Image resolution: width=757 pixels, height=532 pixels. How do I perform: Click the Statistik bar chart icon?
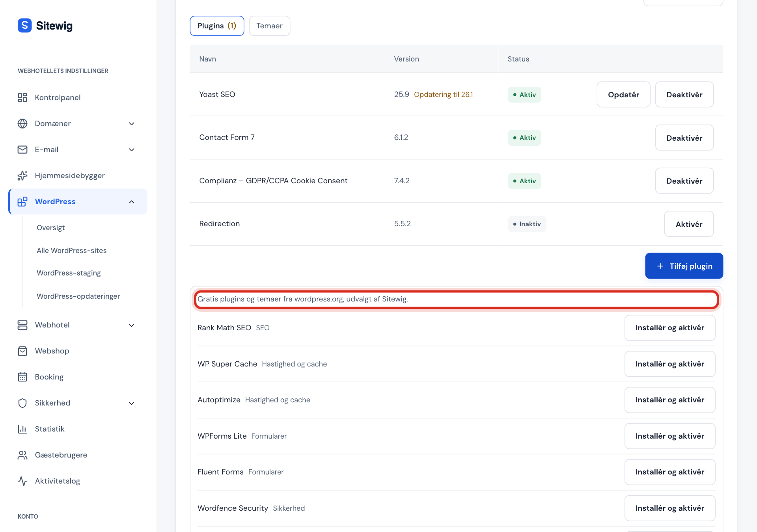click(22, 429)
